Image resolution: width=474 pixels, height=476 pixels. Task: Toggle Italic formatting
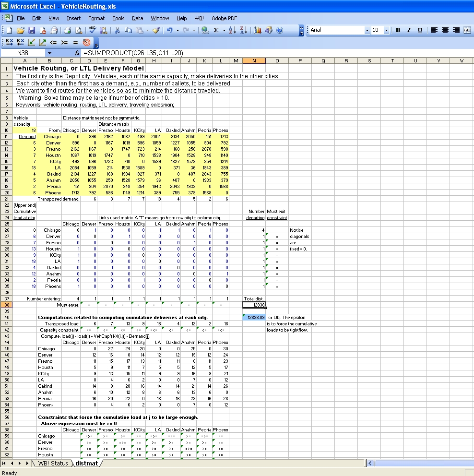point(409,30)
